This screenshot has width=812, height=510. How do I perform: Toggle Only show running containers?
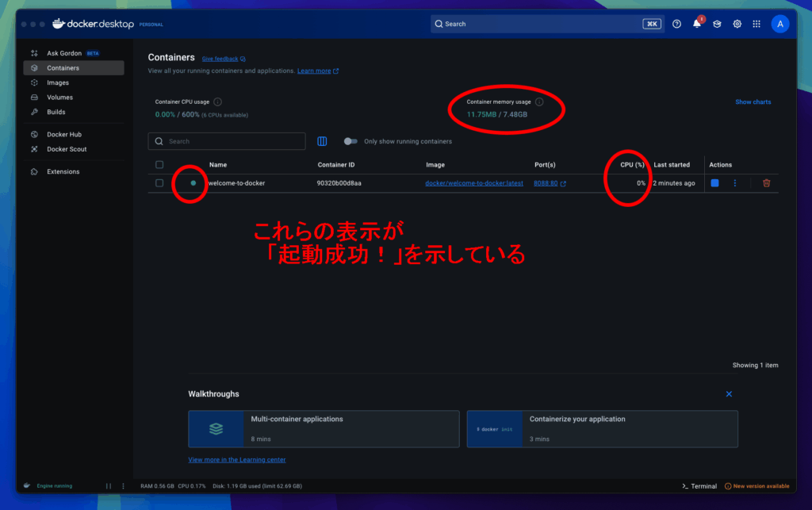(350, 141)
